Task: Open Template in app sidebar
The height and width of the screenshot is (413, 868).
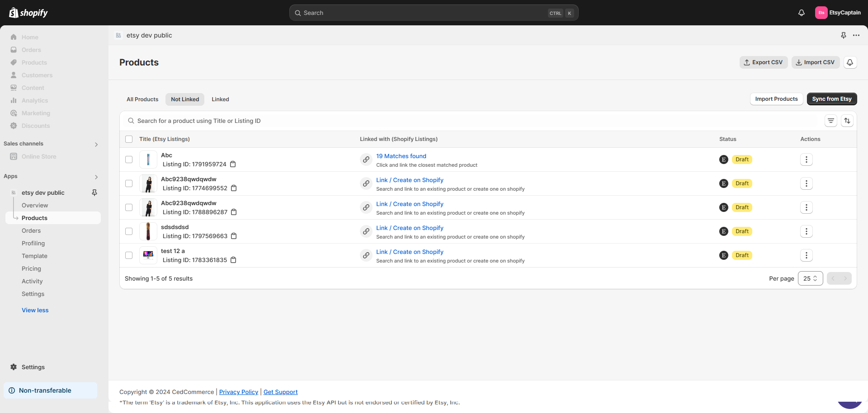Action: point(34,256)
